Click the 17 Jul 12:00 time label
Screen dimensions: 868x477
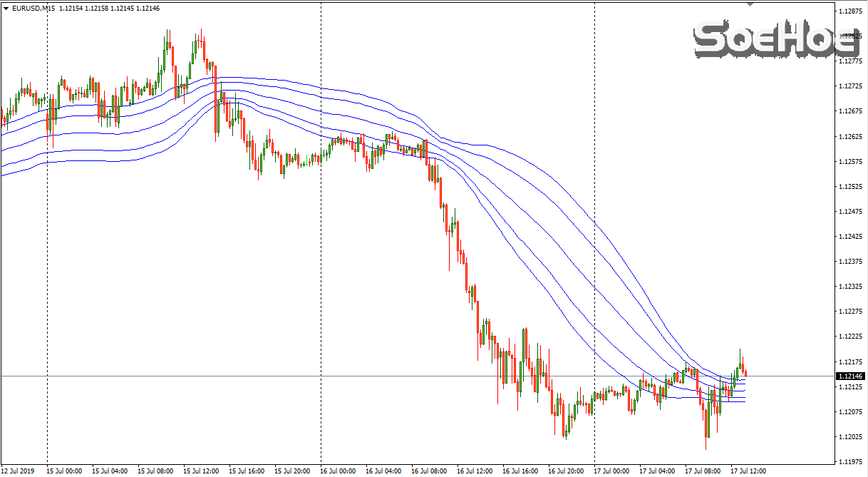[x=748, y=471]
